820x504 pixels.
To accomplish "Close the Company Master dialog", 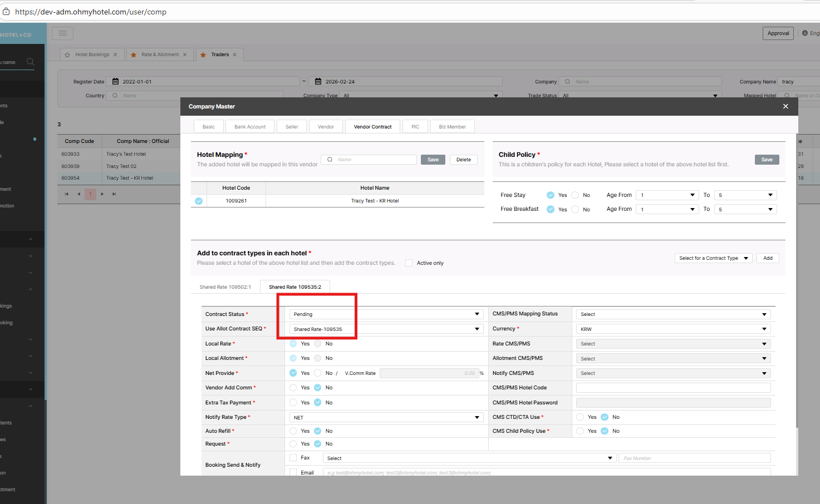I will coord(785,106).
